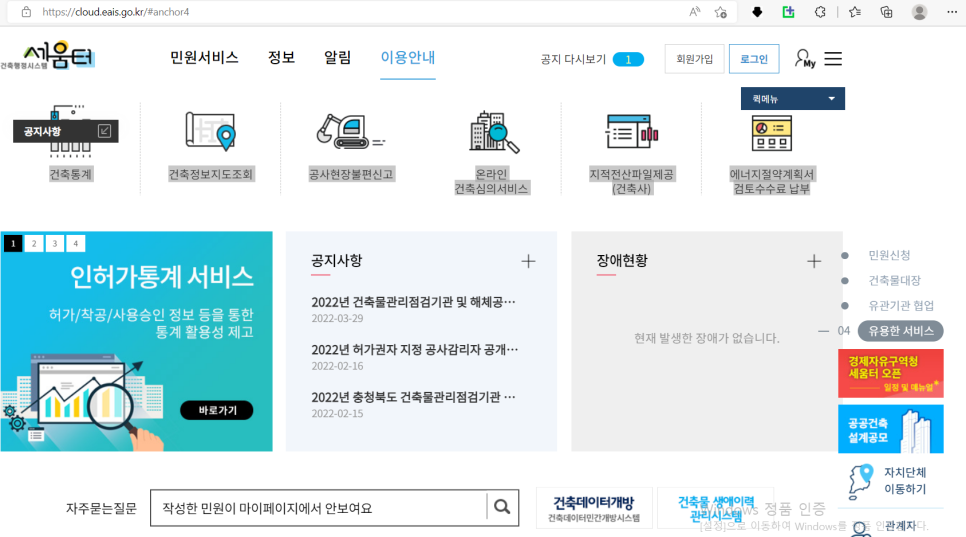
Task: Click the black download extension icon
Action: 757,12
